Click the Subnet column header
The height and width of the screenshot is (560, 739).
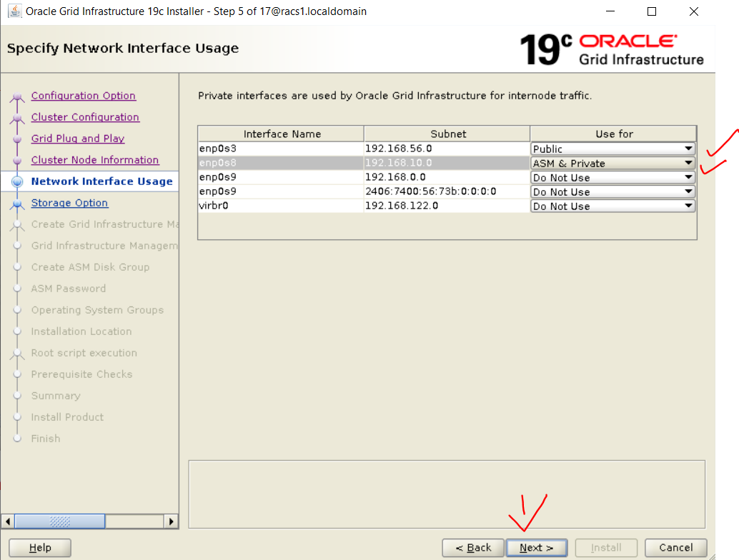pyautogui.click(x=447, y=134)
